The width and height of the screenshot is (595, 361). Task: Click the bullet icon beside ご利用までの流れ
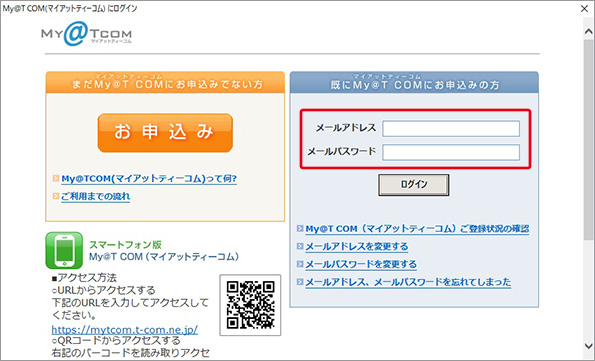pos(56,196)
